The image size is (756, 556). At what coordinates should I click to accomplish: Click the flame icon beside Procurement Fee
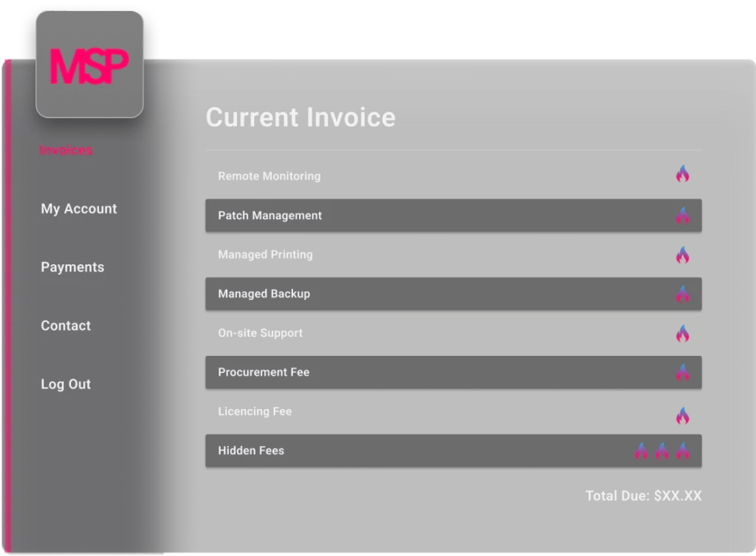[682, 373]
